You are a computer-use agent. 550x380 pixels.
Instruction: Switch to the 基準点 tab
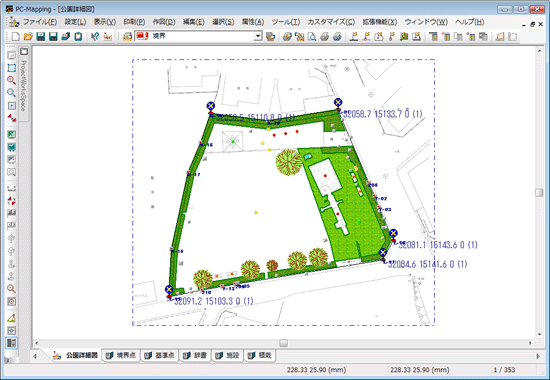coord(160,355)
